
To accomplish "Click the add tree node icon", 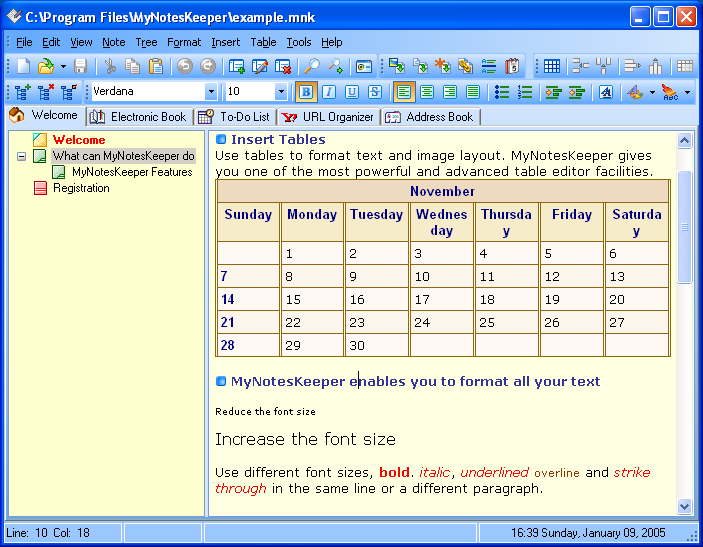I will (21, 92).
